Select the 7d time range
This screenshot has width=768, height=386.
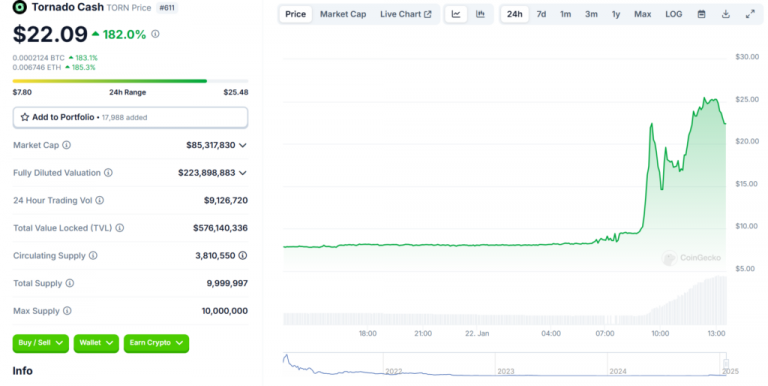(x=541, y=14)
